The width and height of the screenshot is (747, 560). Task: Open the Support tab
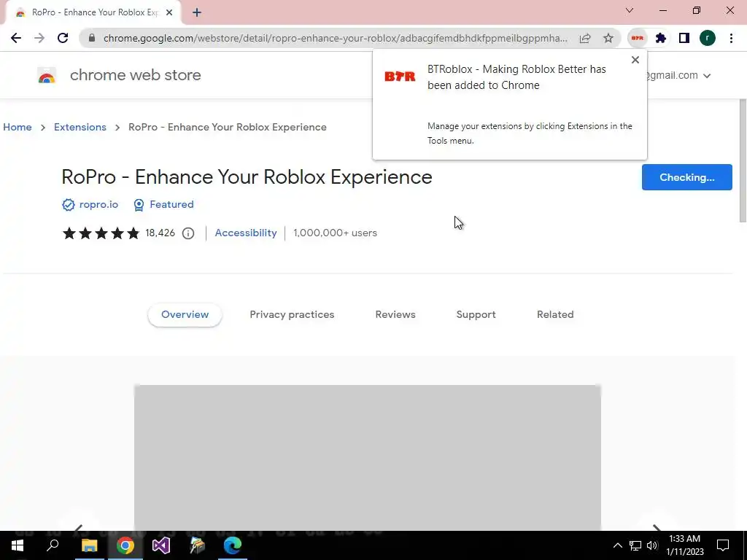pyautogui.click(x=476, y=315)
